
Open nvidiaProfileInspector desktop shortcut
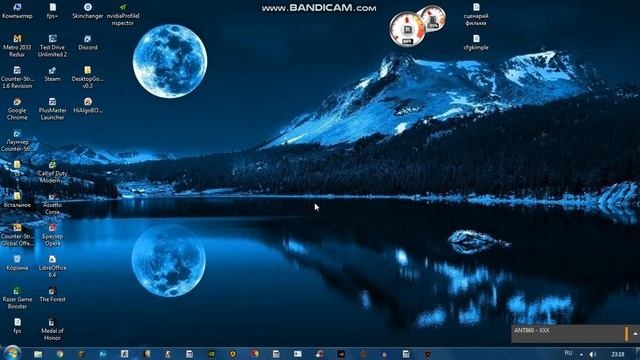tap(123, 15)
